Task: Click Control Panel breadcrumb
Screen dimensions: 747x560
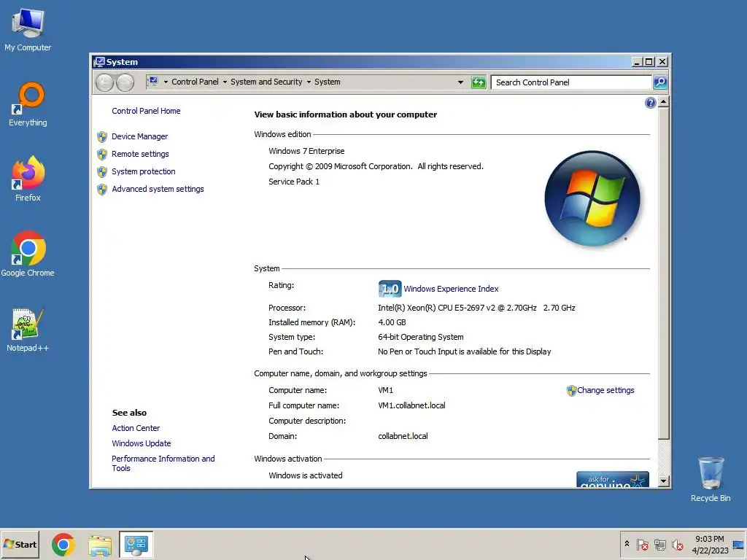Action: point(195,82)
